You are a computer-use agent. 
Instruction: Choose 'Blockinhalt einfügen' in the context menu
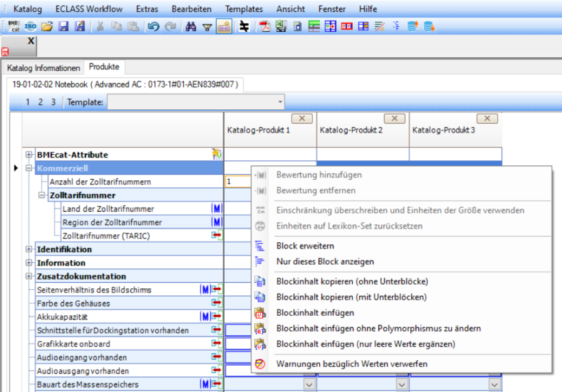[315, 313]
